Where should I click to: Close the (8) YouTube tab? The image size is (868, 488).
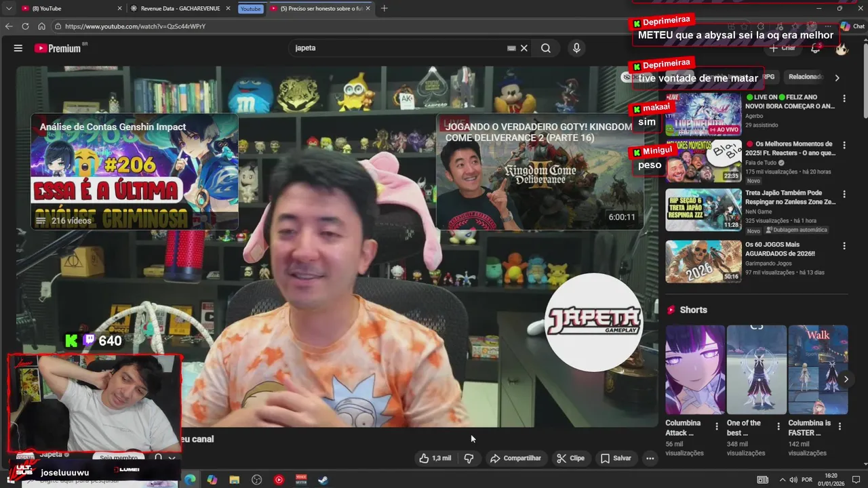(x=120, y=8)
